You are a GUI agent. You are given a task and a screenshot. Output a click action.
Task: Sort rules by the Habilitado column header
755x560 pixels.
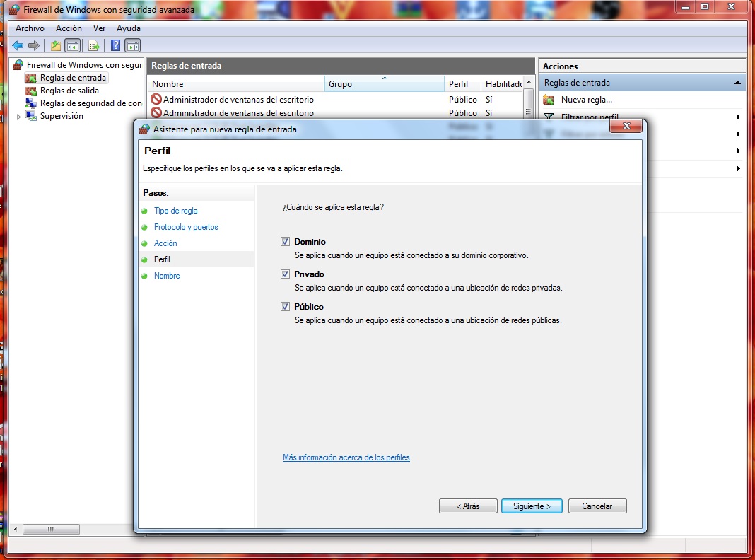pyautogui.click(x=502, y=83)
